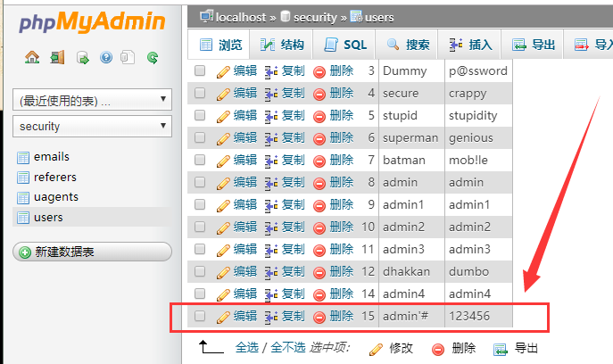Open the 搜索 (Search) tab
The image size is (613, 364).
(408, 45)
